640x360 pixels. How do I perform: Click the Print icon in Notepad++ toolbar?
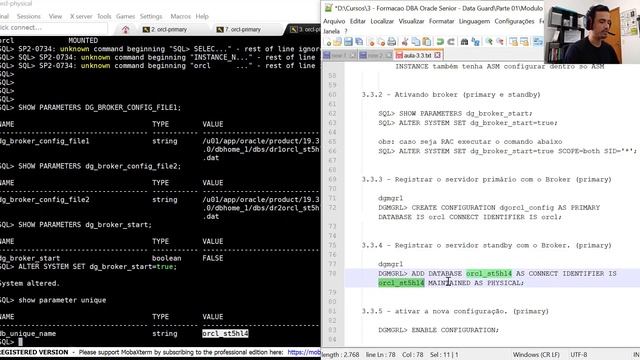point(392,42)
